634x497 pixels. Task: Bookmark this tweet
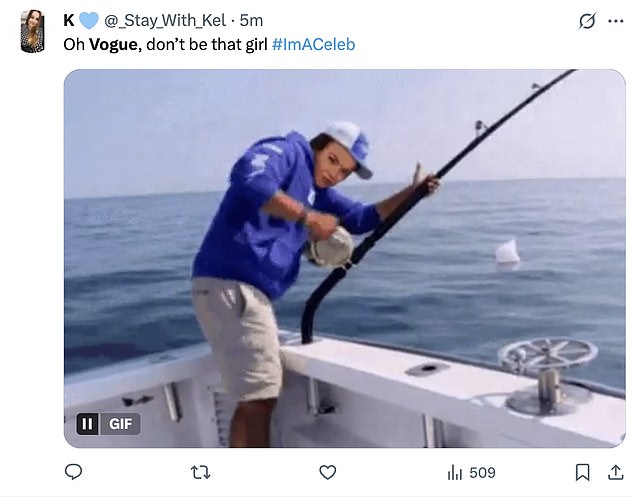[582, 472]
